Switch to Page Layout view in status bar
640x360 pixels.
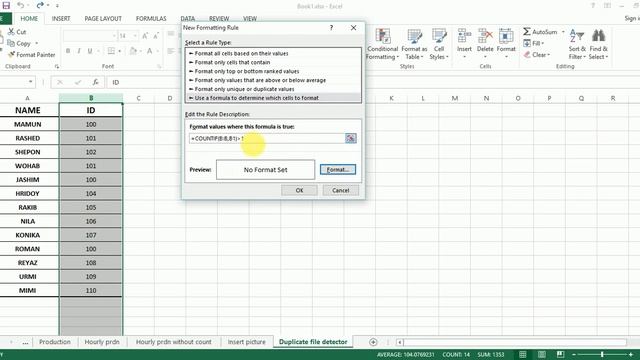[x=541, y=354]
